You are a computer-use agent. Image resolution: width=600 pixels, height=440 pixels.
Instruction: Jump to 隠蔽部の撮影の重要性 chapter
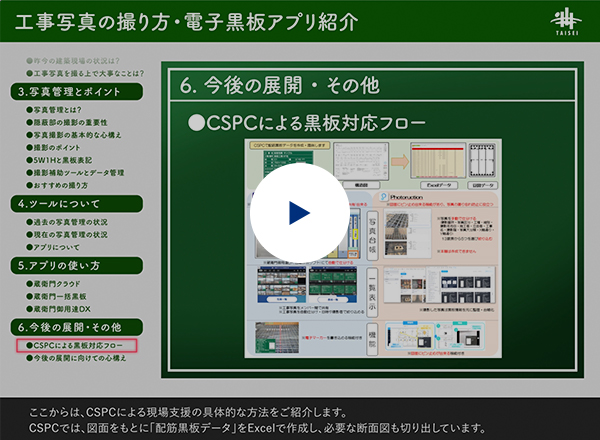coord(78,121)
